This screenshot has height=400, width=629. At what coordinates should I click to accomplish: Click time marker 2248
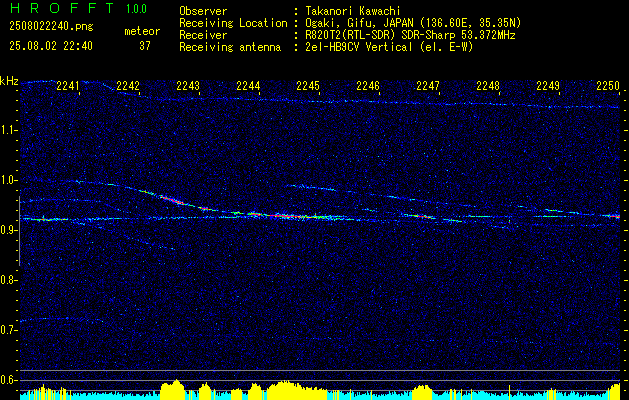[488, 85]
